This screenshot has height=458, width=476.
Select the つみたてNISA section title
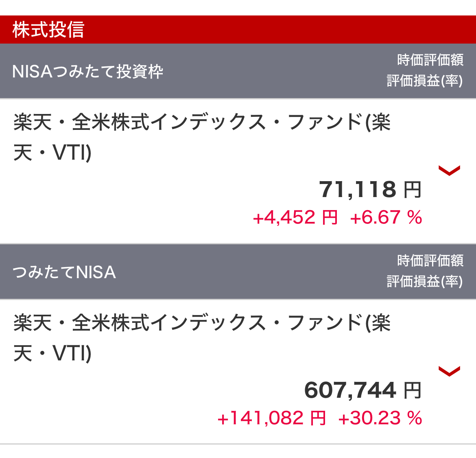[64, 272]
